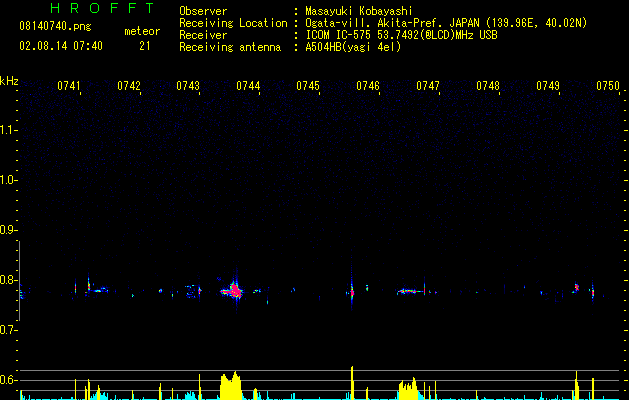
Task: Click the 0742 time axis marker
Action: coord(129,85)
